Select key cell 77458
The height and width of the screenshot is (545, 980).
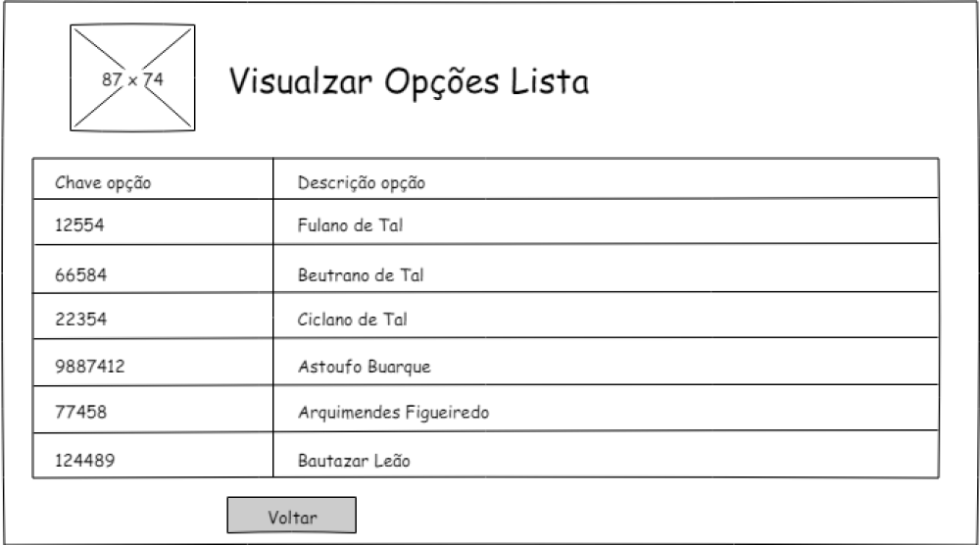click(80, 413)
